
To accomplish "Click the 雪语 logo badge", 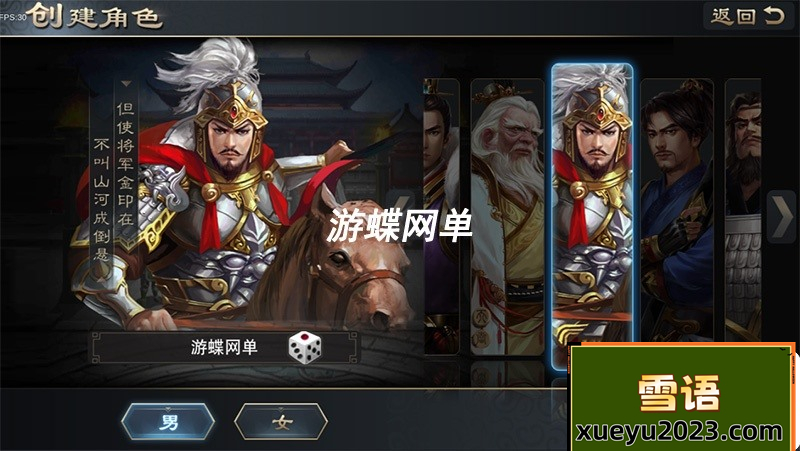I will pyautogui.click(x=679, y=393).
